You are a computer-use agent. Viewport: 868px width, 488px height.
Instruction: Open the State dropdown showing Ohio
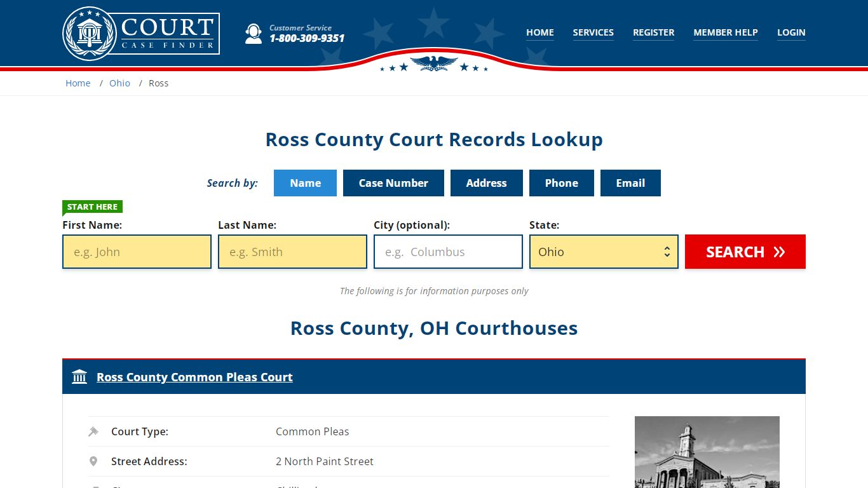click(x=604, y=252)
